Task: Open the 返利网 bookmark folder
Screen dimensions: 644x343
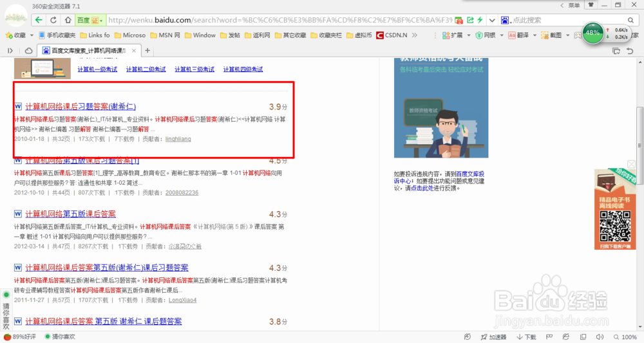Action: (x=257, y=35)
